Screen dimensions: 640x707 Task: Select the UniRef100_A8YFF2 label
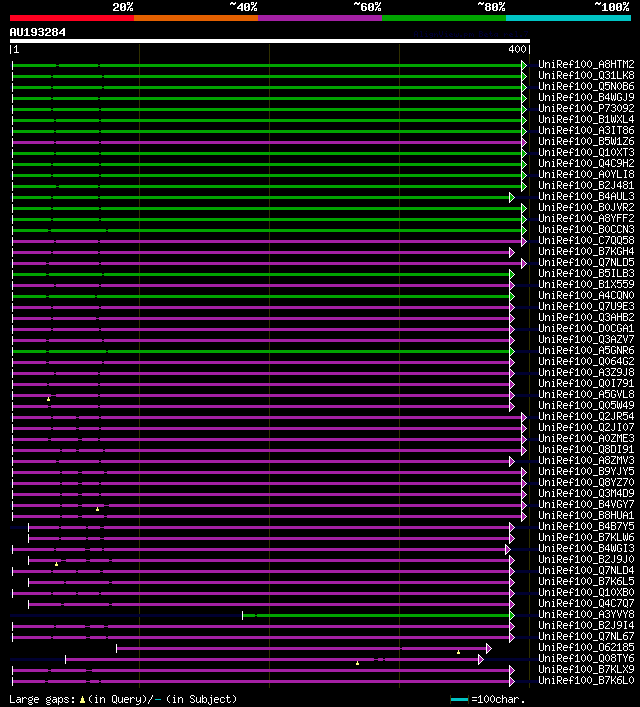point(586,218)
